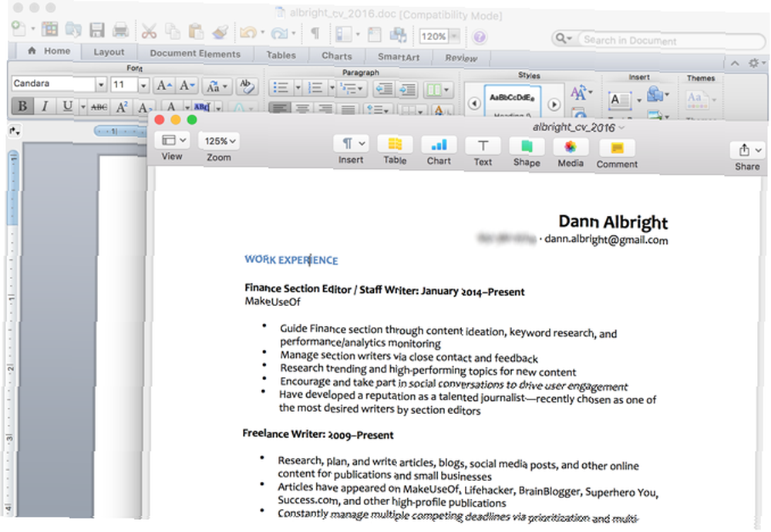Click the Shape icon in Pages toolbar
The image size is (771, 532).
(x=527, y=147)
